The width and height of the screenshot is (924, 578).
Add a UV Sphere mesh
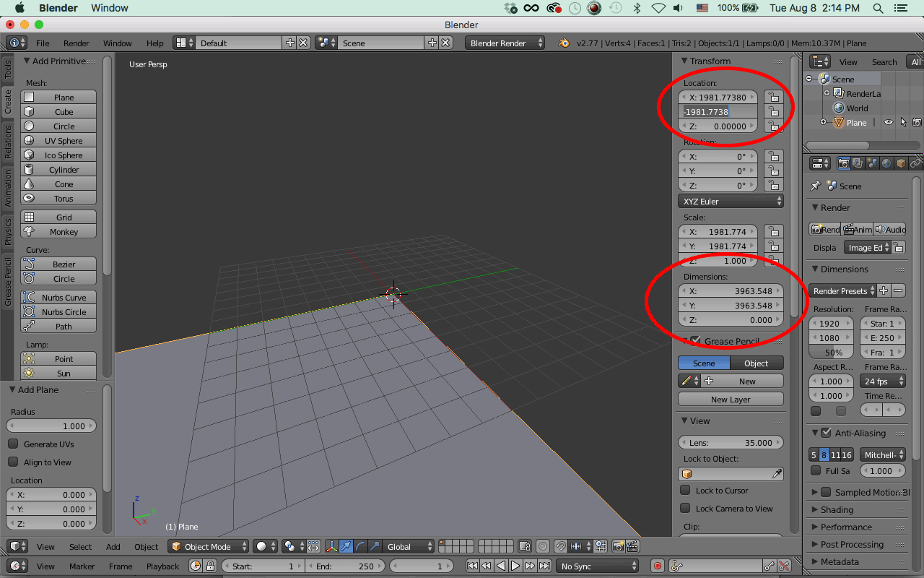click(x=58, y=141)
